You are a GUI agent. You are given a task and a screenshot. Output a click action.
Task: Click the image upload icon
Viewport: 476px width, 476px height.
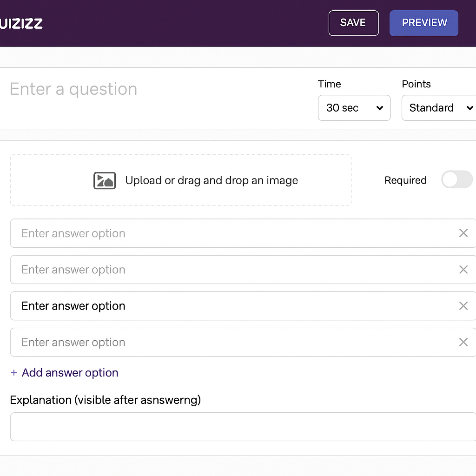(x=104, y=180)
